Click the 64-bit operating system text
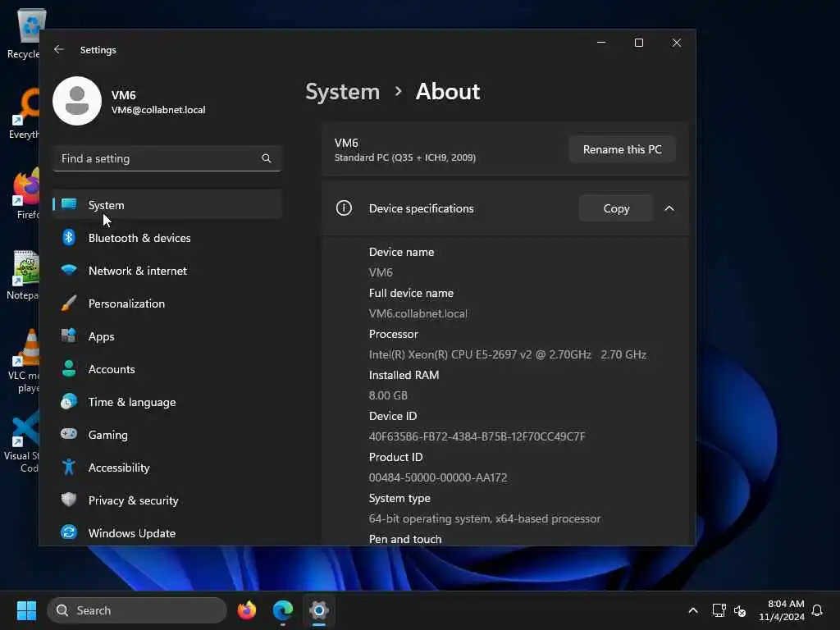Viewport: 840px width, 630px height. [x=484, y=518]
